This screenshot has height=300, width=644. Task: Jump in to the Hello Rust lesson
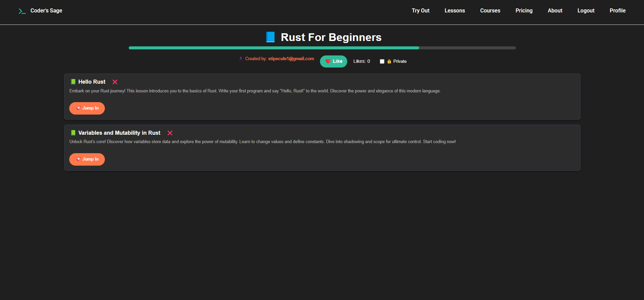[87, 108]
